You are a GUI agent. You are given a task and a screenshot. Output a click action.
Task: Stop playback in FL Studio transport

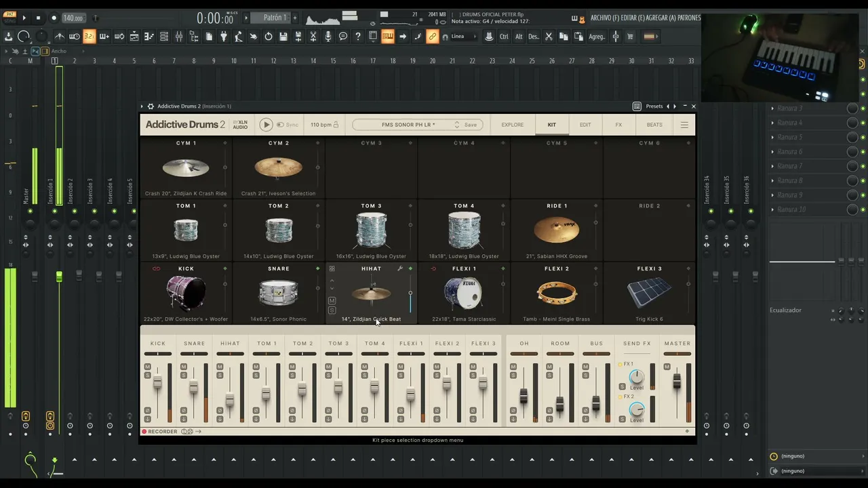pyautogui.click(x=38, y=18)
